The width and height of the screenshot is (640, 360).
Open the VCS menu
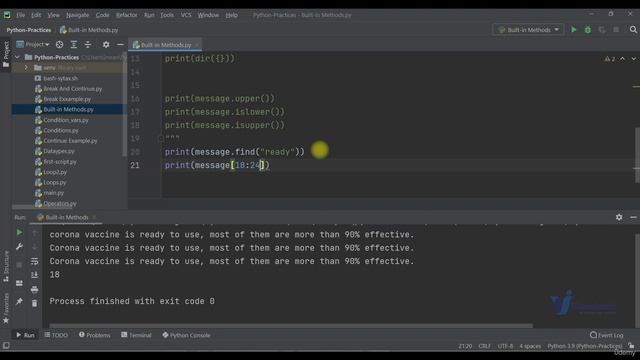(186, 15)
